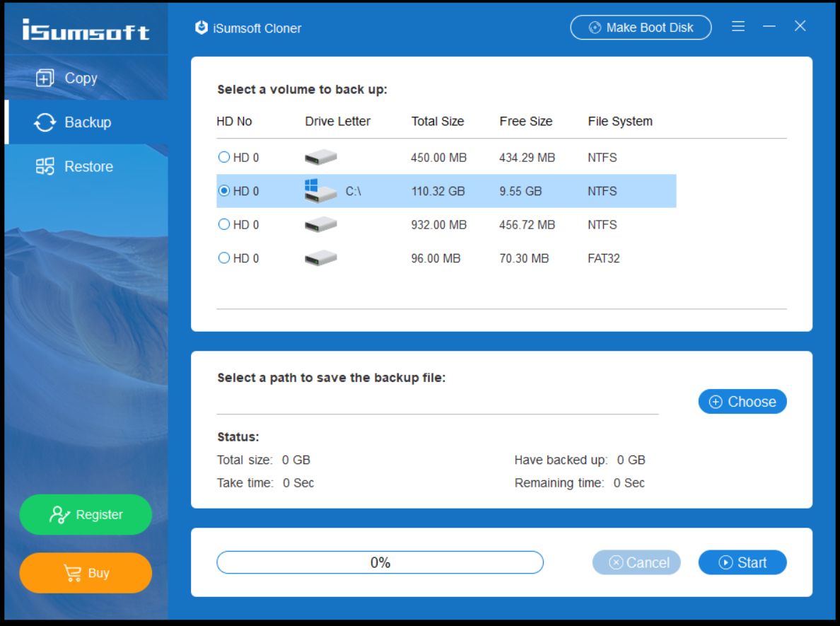This screenshot has width=840, height=626.
Task: Click the 110.32 GB total size value
Action: 438,192
